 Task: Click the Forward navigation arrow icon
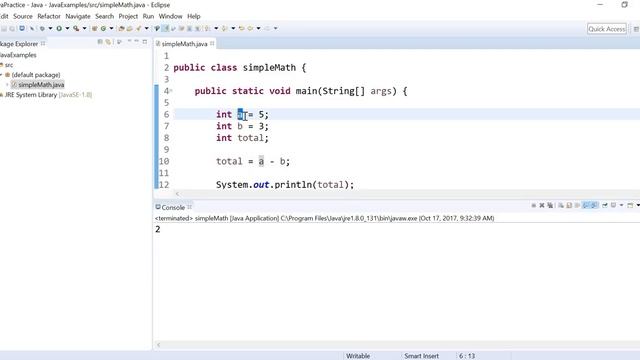(267, 29)
